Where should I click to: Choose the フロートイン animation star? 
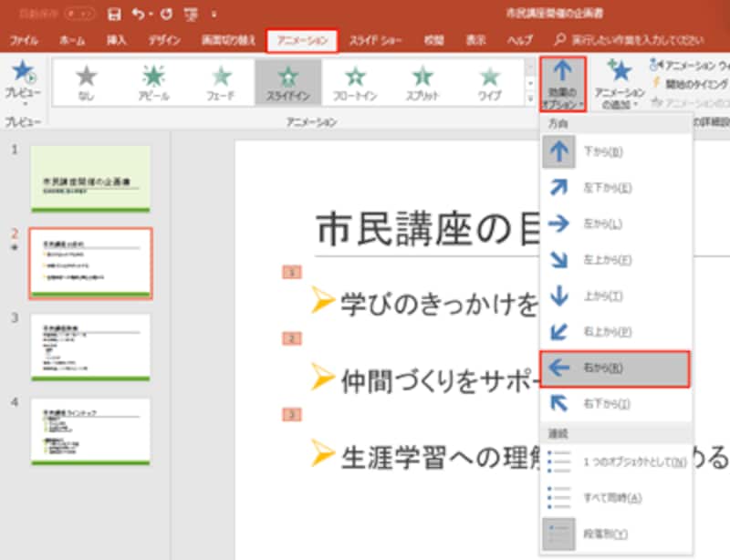pos(354,83)
